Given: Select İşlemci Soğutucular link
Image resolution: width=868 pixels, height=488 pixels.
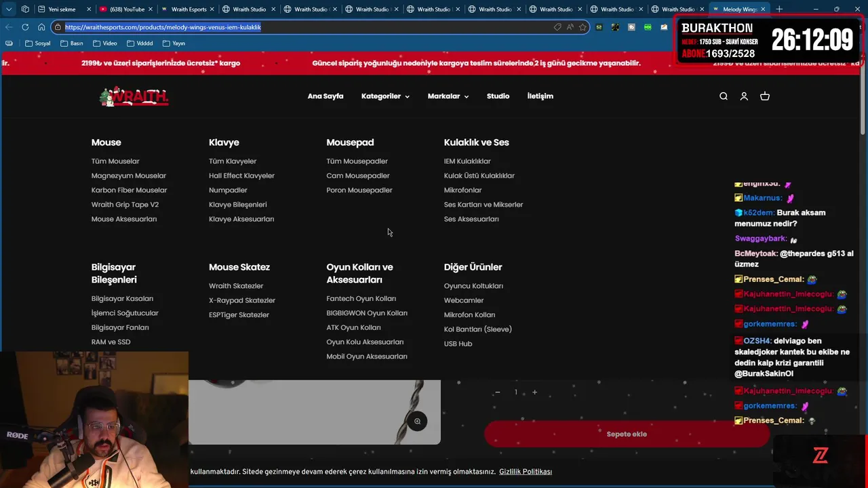Looking at the screenshot, I should pos(125,313).
